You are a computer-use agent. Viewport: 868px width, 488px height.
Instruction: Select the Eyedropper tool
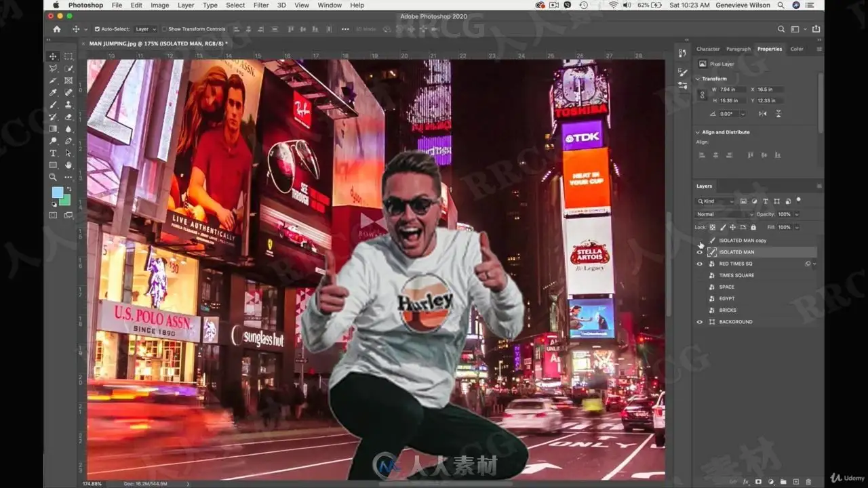point(53,93)
